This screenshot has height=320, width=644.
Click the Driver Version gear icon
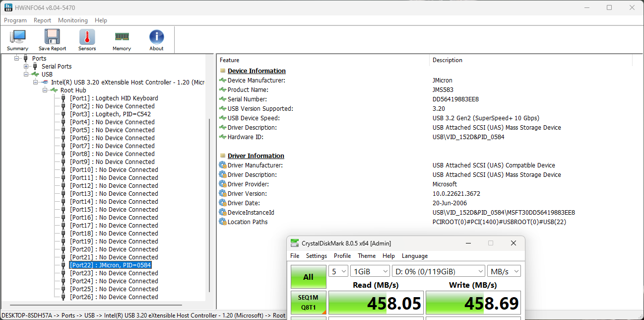tap(222, 194)
